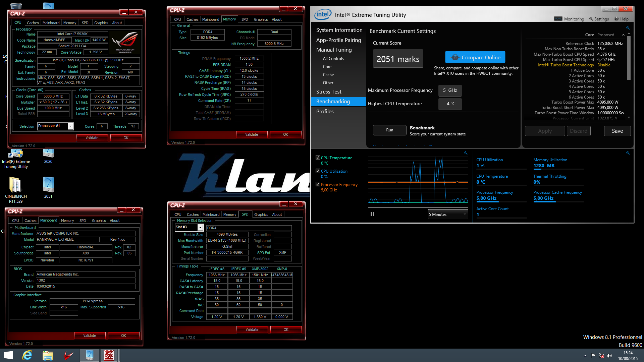Open the Monitoring icon in XTU header
644x362 pixels.
coord(558,19)
